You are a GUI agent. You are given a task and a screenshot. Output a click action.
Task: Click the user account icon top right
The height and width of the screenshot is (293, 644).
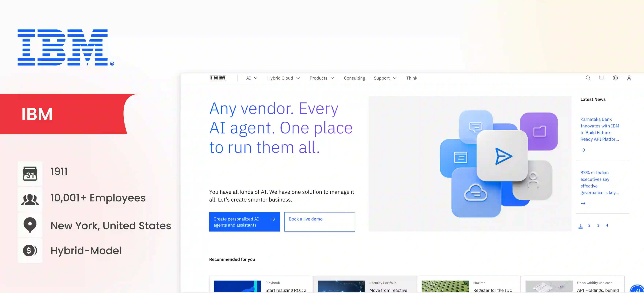[629, 78]
